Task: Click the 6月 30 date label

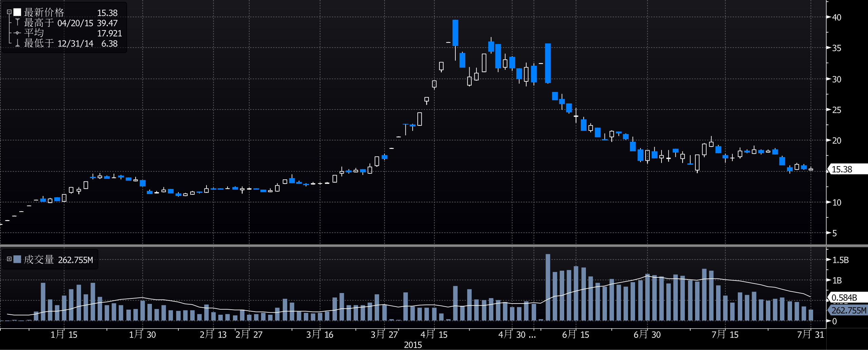Action: (647, 334)
